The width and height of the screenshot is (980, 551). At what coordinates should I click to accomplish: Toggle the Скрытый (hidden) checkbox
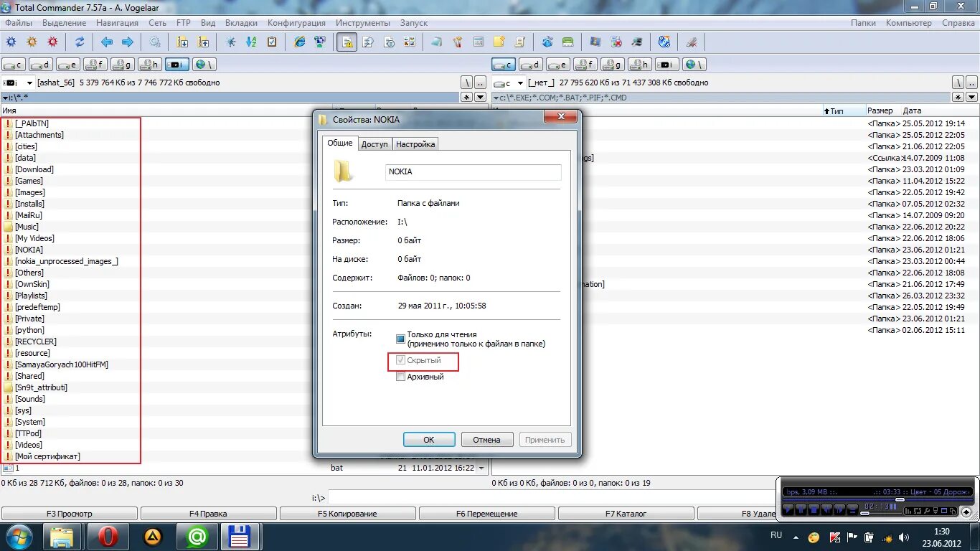tap(401, 360)
